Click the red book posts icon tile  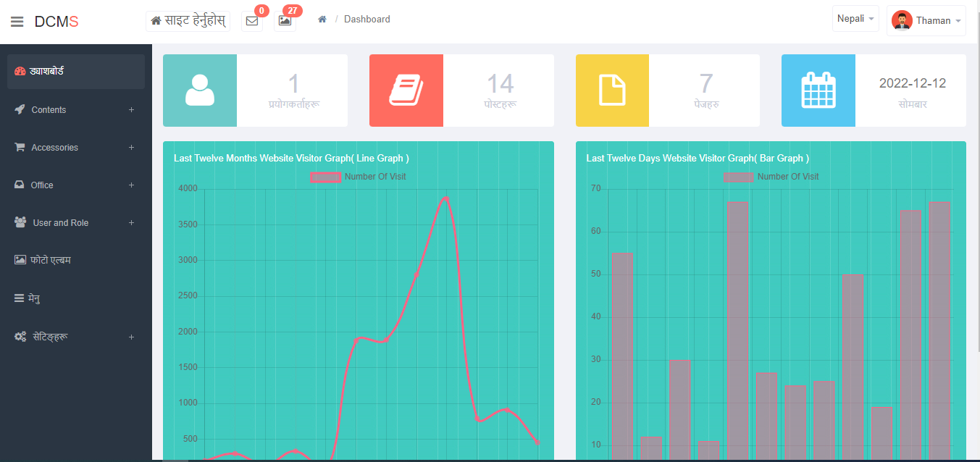[x=406, y=91]
